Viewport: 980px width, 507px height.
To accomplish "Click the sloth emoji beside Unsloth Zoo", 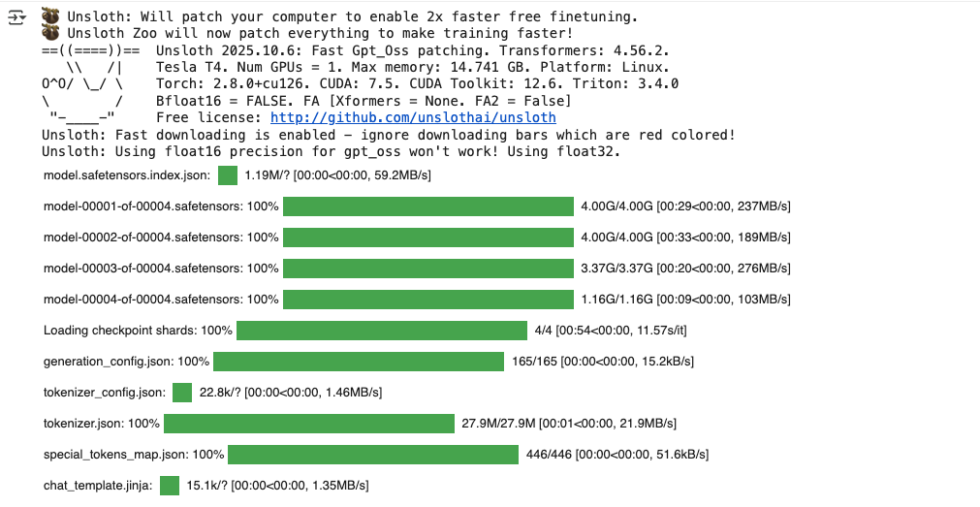I will coord(50,33).
